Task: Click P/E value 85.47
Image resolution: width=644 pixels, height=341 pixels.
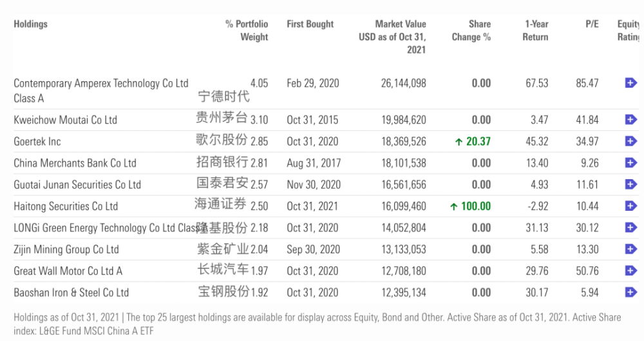Action: coord(587,84)
